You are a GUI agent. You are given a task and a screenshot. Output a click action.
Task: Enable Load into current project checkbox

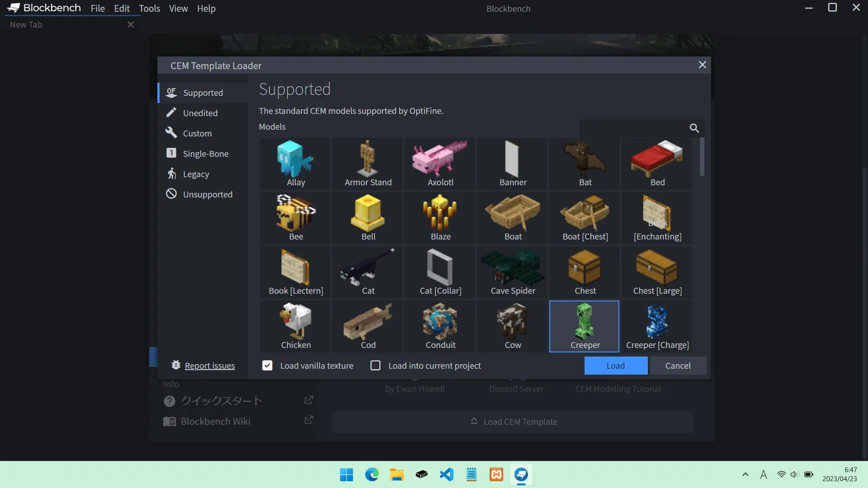[375, 366]
